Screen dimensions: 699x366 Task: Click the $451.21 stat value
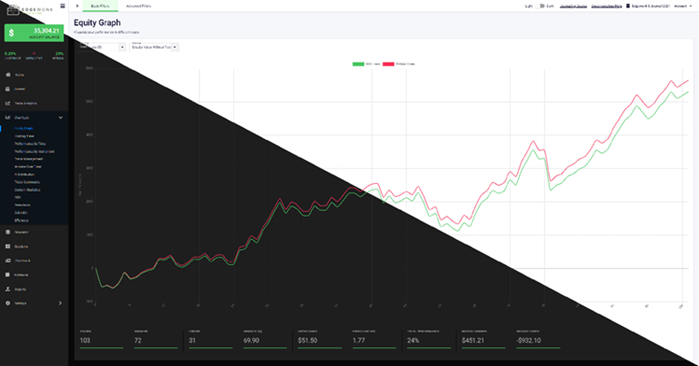(x=473, y=341)
